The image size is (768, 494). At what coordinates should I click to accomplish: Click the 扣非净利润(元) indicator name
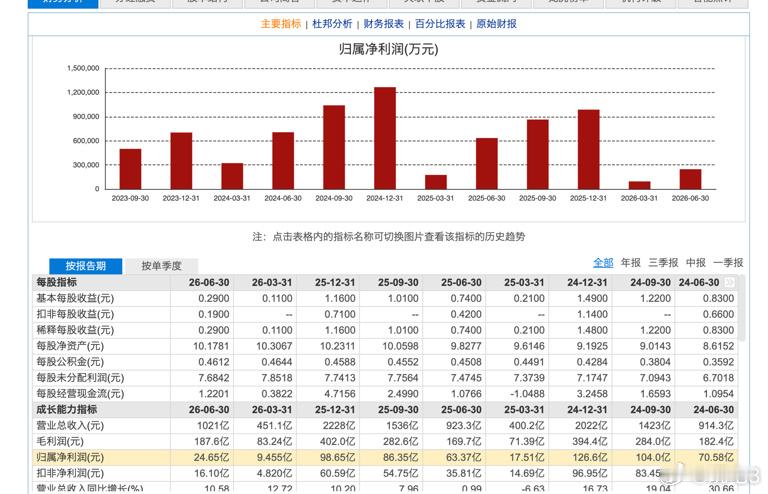coord(70,473)
